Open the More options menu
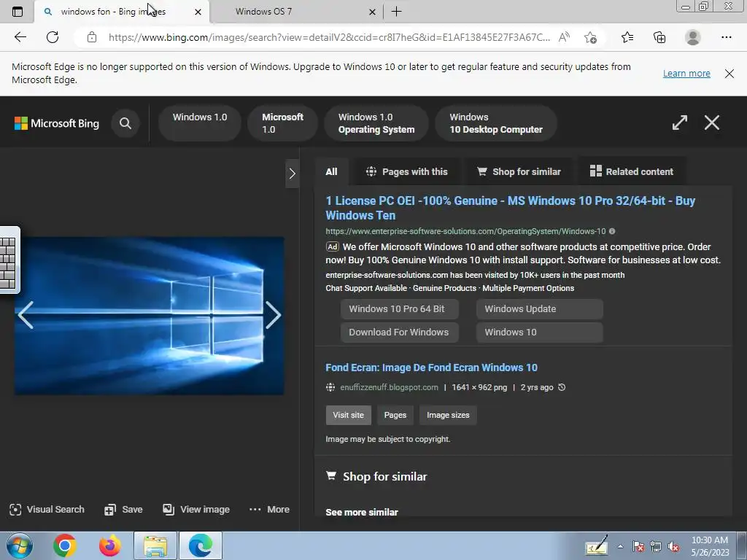747x560 pixels. [269, 510]
